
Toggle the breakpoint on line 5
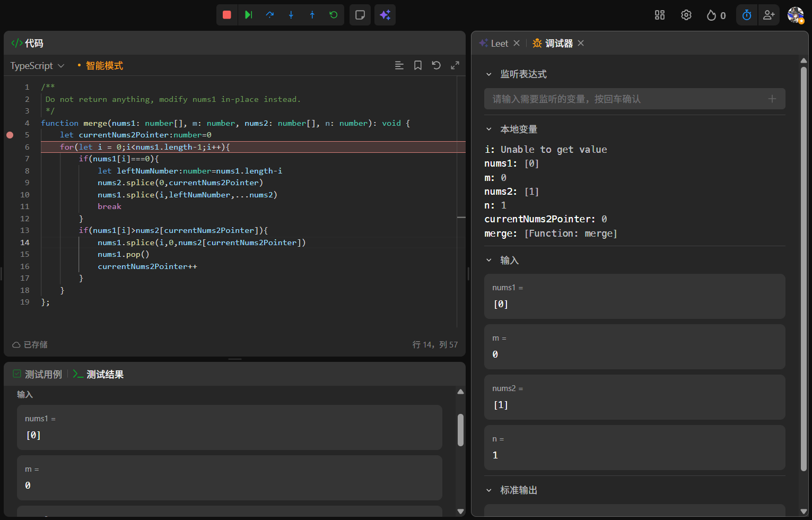pyautogui.click(x=10, y=135)
